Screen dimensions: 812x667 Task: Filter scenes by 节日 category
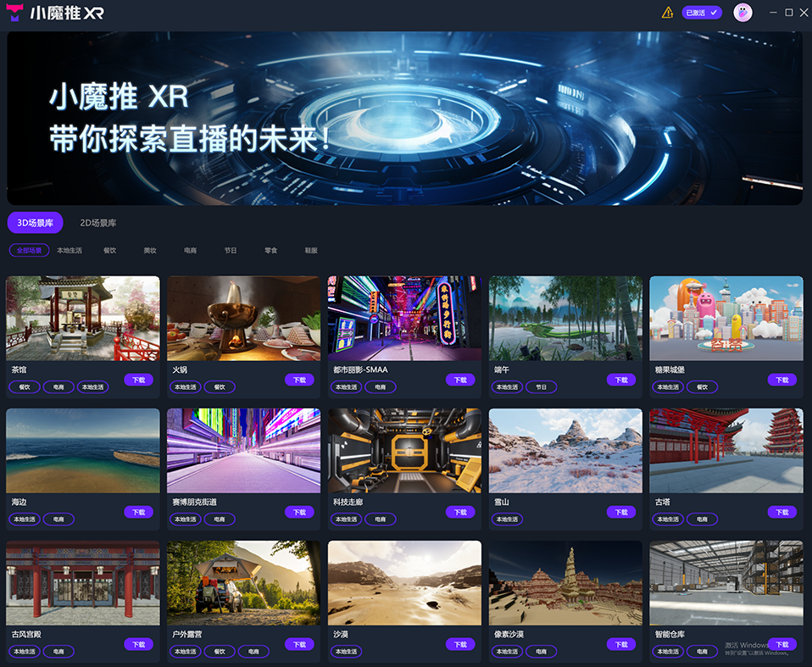pos(231,251)
